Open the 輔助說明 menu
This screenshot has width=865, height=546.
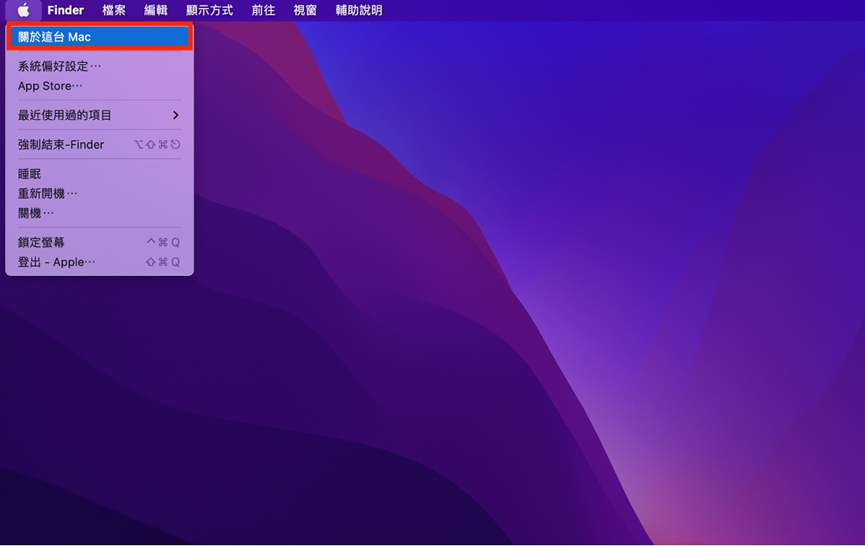359,10
